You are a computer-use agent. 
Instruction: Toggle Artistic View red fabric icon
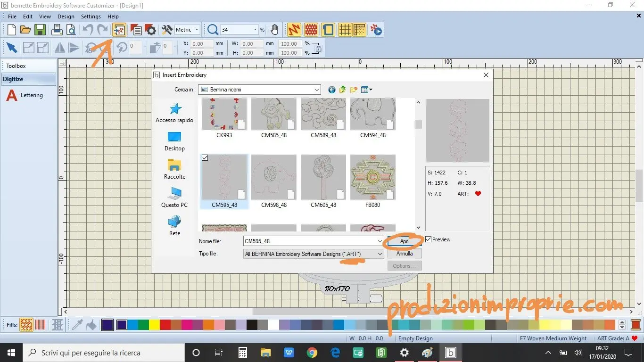tap(311, 30)
